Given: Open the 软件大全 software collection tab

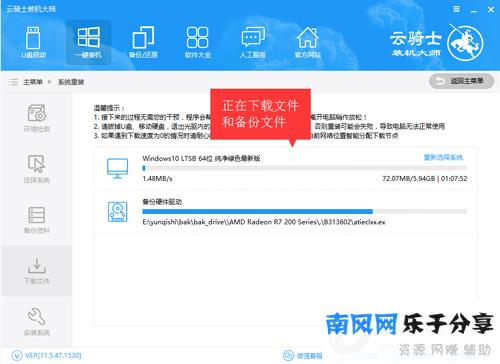Looking at the screenshot, I should [x=198, y=43].
